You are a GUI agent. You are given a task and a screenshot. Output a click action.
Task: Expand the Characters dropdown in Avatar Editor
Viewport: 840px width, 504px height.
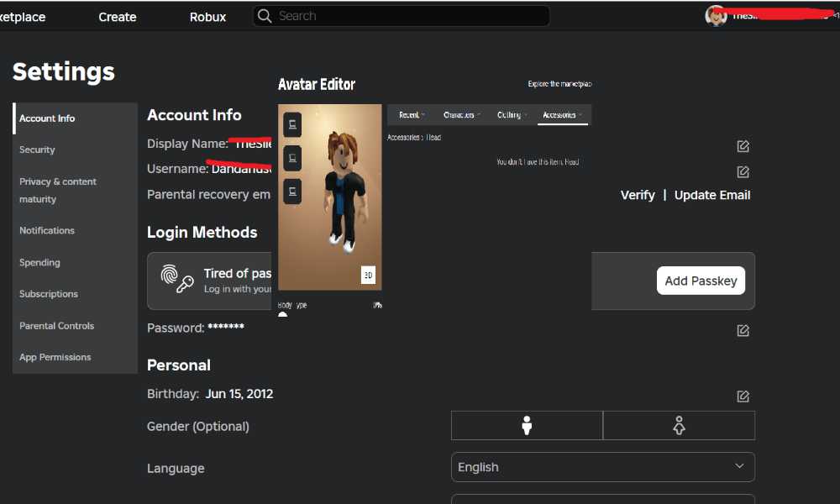462,114
